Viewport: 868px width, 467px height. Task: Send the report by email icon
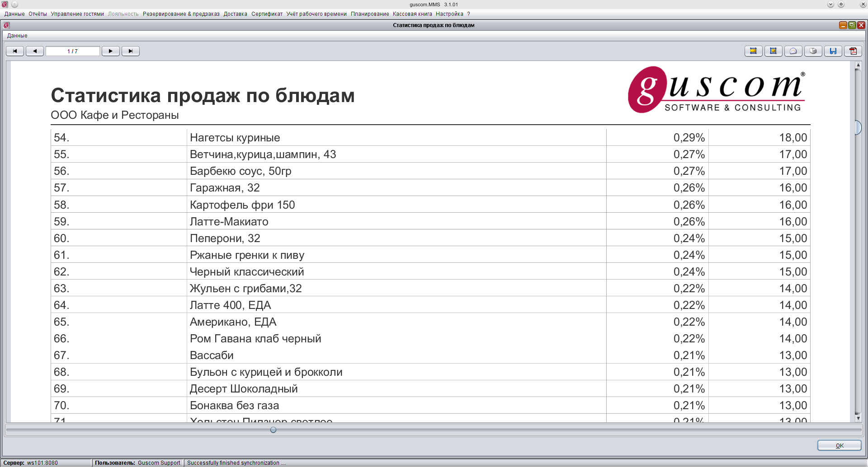point(793,51)
